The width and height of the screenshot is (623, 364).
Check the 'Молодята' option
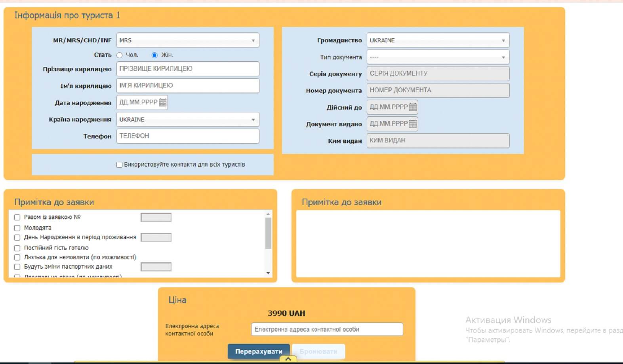[17, 228]
